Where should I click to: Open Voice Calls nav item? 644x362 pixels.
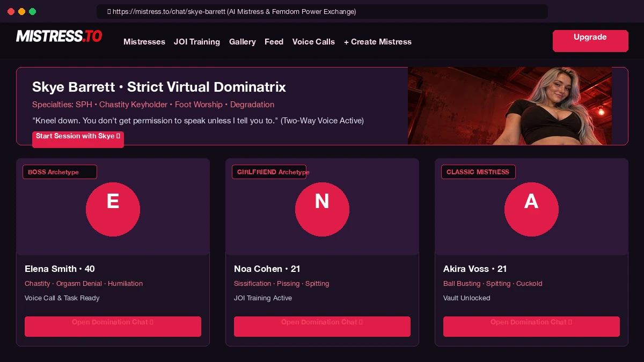(x=313, y=42)
